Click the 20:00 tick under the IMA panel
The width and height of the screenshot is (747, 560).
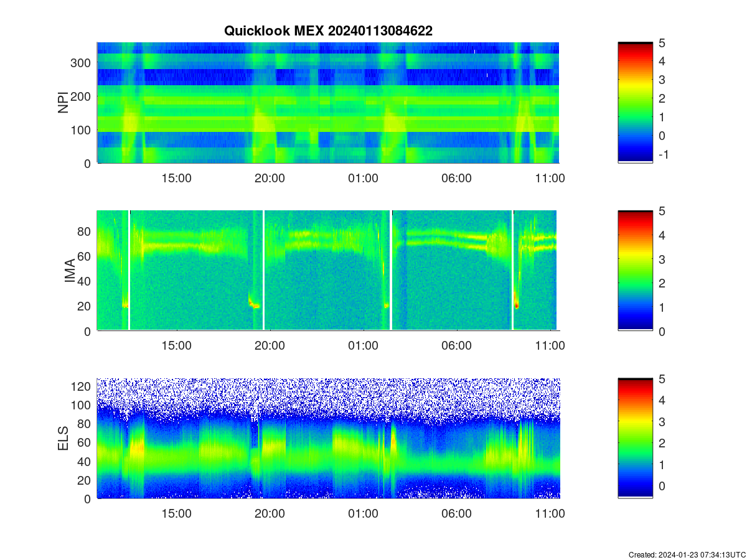coord(270,346)
